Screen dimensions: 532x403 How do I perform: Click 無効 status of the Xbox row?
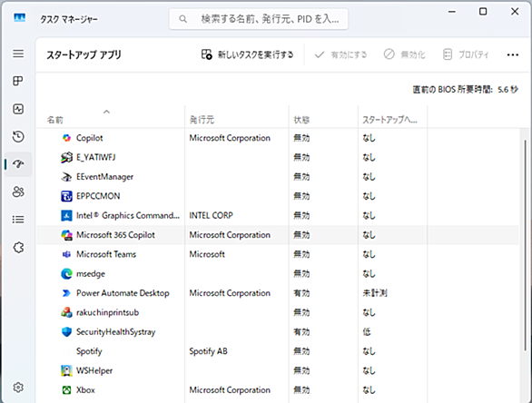(x=301, y=390)
